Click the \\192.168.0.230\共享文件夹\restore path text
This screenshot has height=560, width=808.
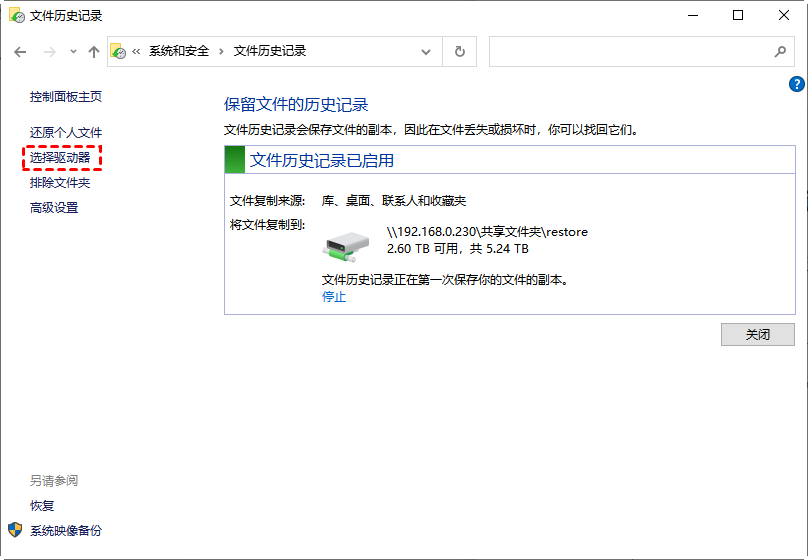(487, 232)
